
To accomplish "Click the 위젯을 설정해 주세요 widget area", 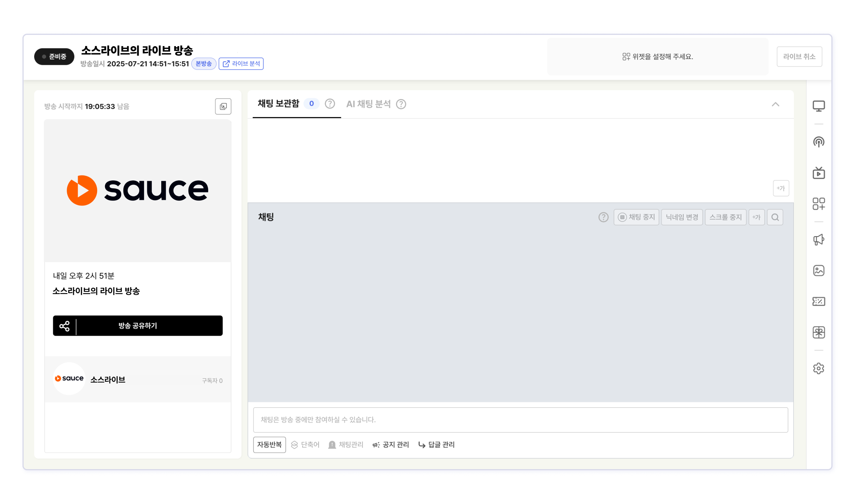I will tap(658, 57).
